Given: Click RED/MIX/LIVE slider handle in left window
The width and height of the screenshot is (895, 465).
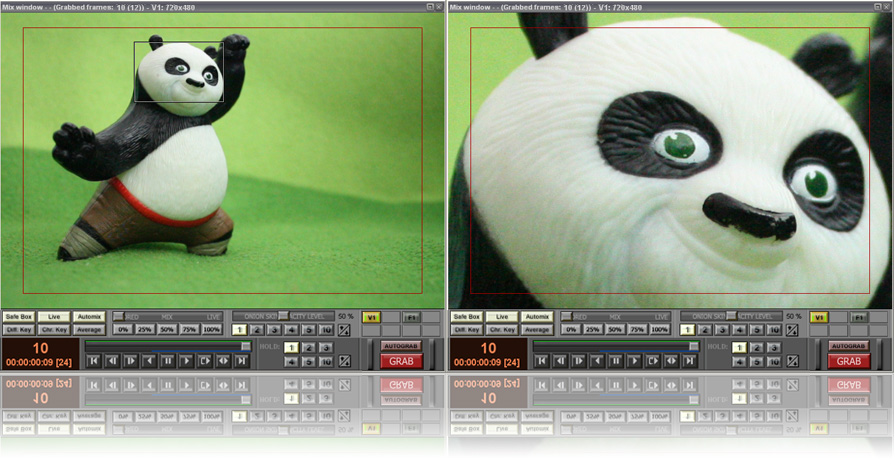Looking at the screenshot, I should 118,316.
